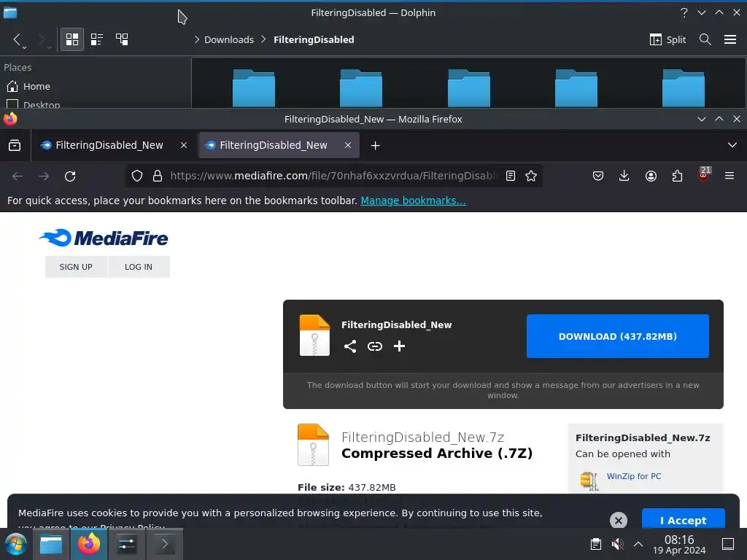Switch Dolphin to icons view mode
Viewport: 747px width, 560px height.
72,39
